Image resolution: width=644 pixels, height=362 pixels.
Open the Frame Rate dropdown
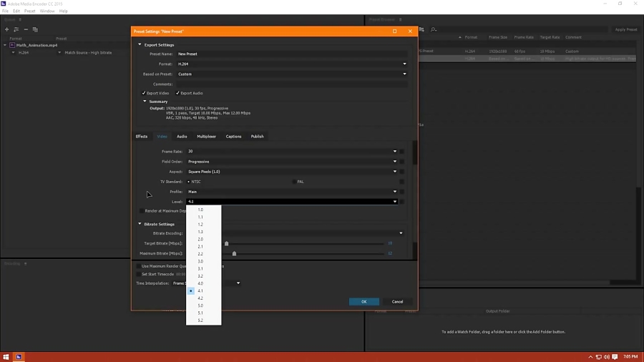pyautogui.click(x=292, y=152)
